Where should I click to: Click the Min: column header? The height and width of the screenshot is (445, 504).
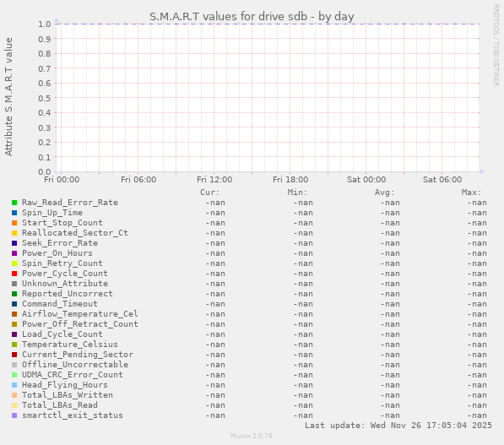pos(297,193)
